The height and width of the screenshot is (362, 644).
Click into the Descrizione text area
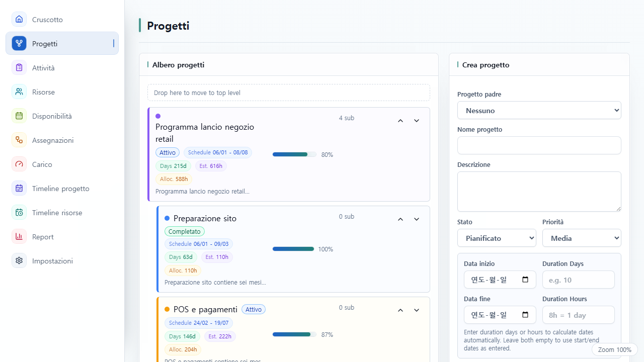[x=539, y=192]
